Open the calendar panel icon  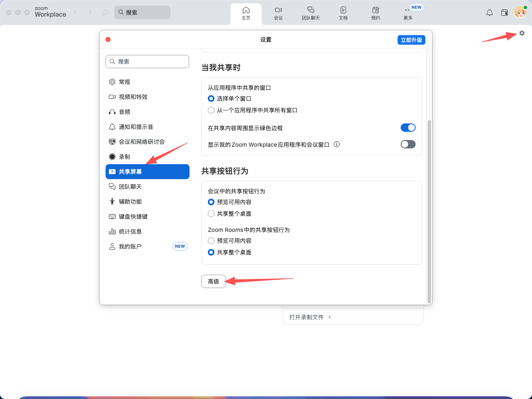click(505, 12)
